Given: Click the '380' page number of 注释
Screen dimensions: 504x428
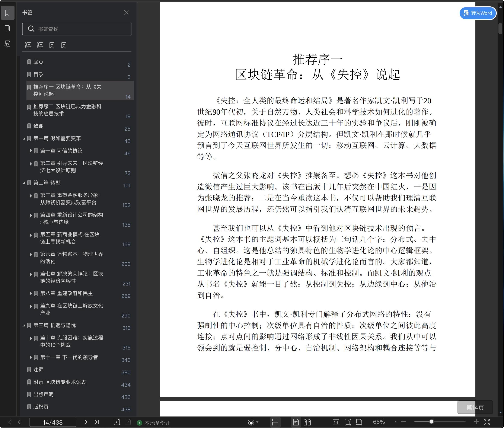Looking at the screenshot, I should click(x=126, y=373).
